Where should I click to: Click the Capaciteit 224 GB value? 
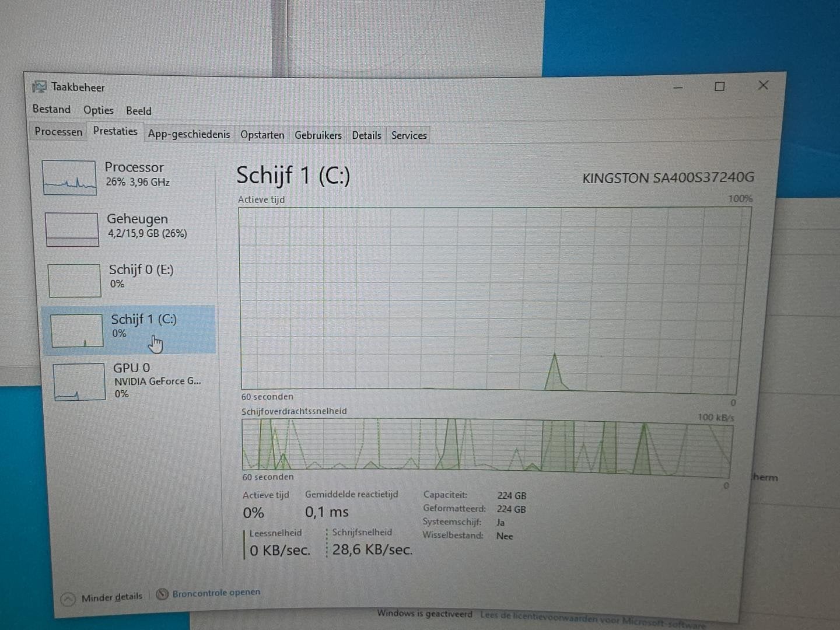(x=512, y=495)
